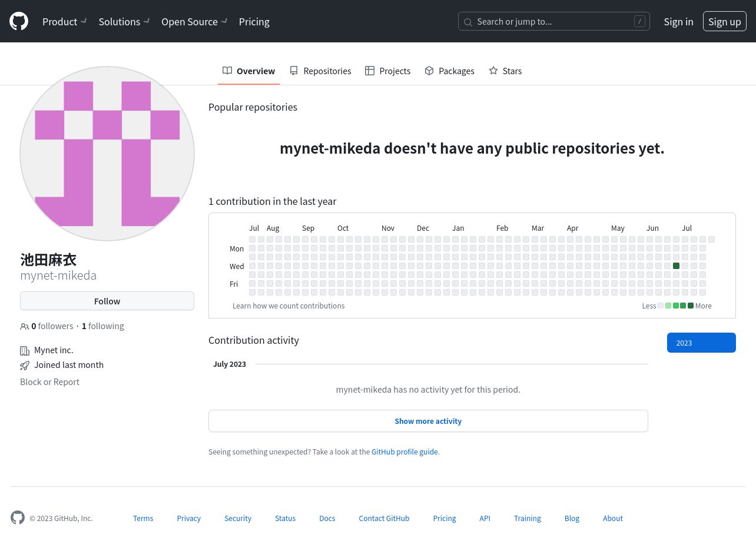
Task: Expand the Open Source menu
Action: (194, 21)
